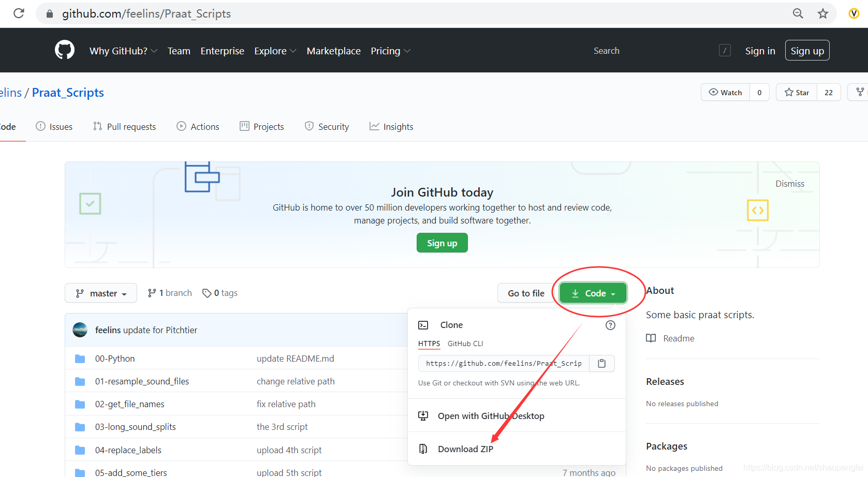
Task: Click the address bar padlock icon
Action: pyautogui.click(x=50, y=14)
